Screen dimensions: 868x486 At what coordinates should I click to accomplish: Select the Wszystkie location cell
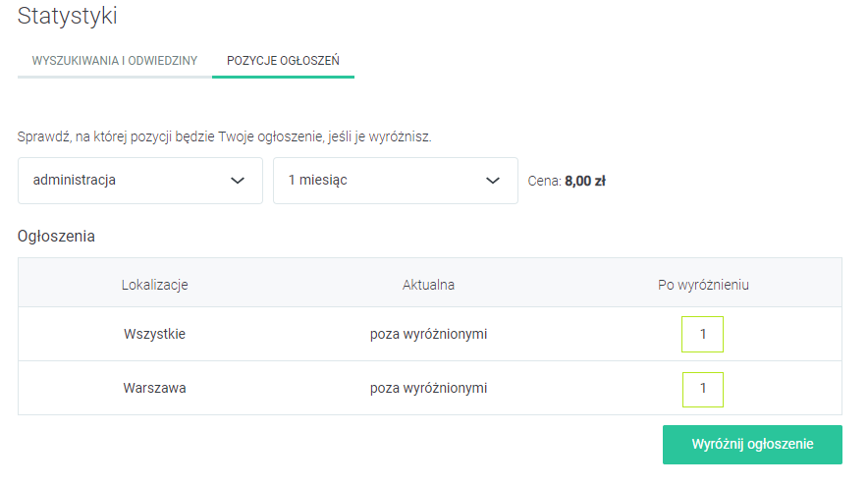(155, 334)
